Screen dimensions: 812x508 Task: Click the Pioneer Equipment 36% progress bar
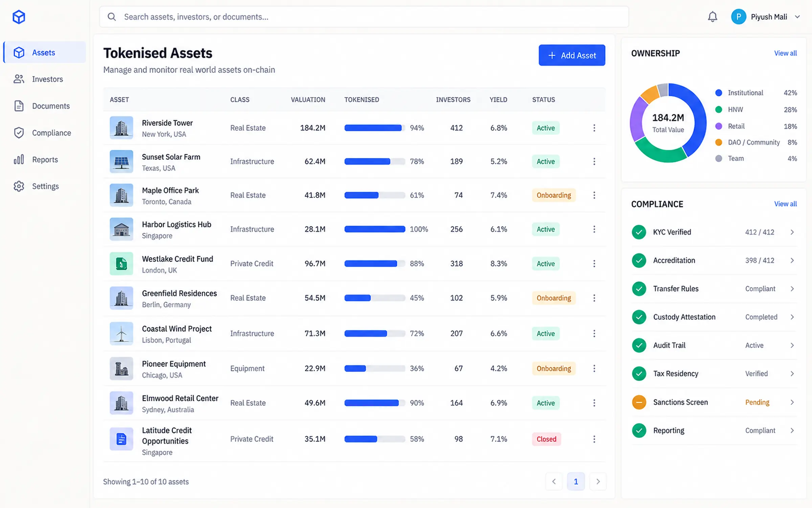click(375, 368)
